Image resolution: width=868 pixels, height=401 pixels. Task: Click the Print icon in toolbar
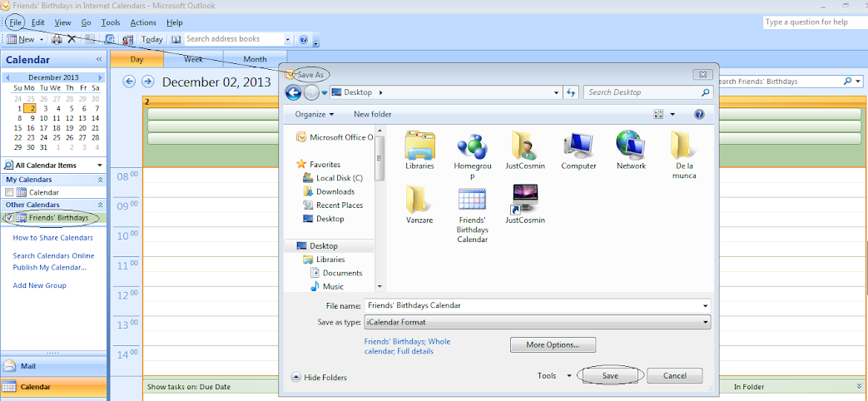click(x=57, y=39)
